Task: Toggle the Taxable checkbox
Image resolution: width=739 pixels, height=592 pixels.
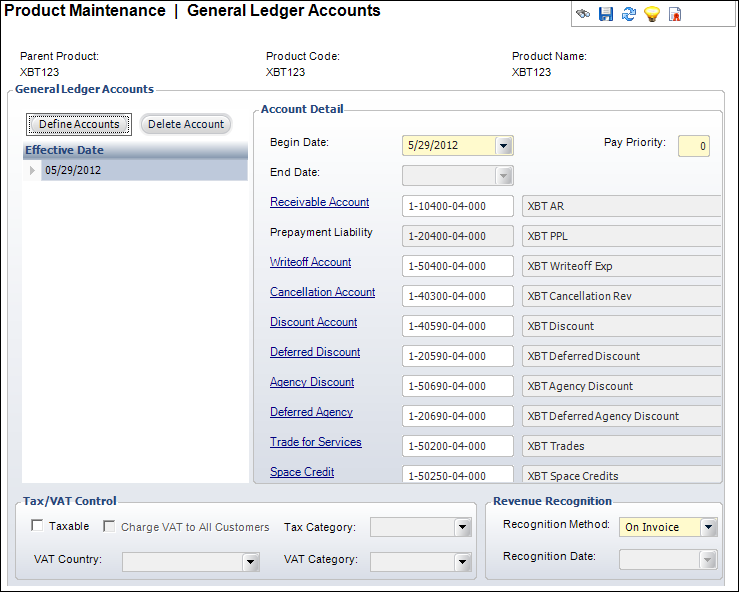Action: click(x=38, y=526)
